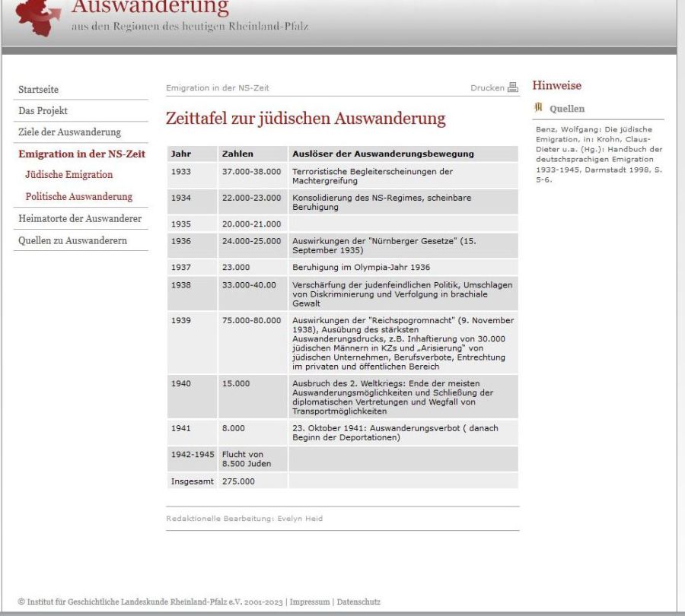Click the Zahlen column header
This screenshot has height=616, width=685.
[x=237, y=154]
